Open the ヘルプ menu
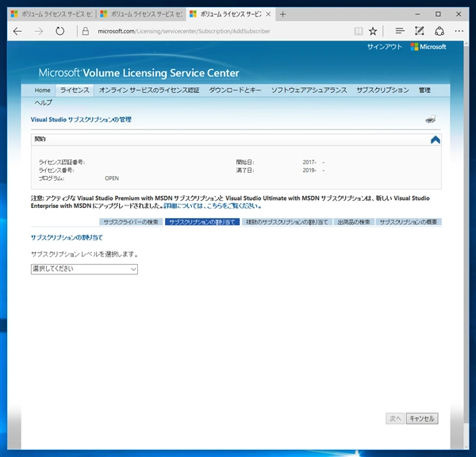The image size is (476, 457). 44,102
